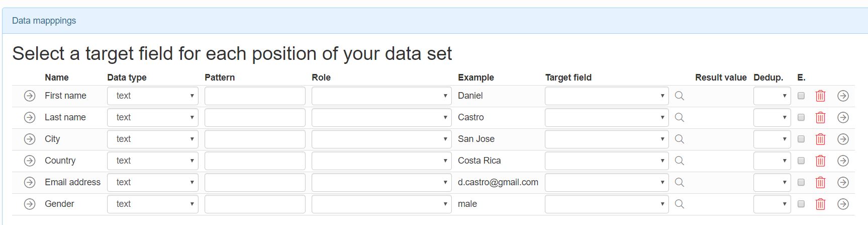Expand the Role dropdown for City
The width and height of the screenshot is (868, 225).
point(381,139)
